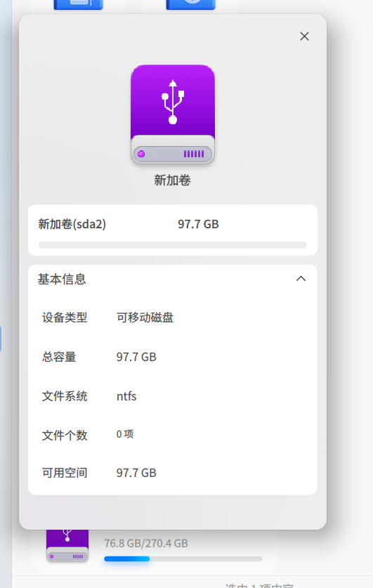This screenshot has height=588, width=373.
Task: Select the 可移动磁盘 device type value
Action: [145, 318]
